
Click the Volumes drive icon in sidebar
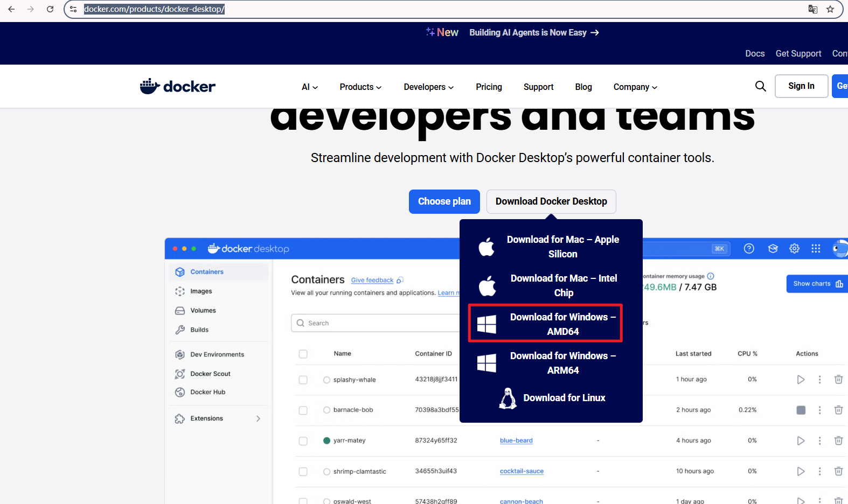pos(180,311)
